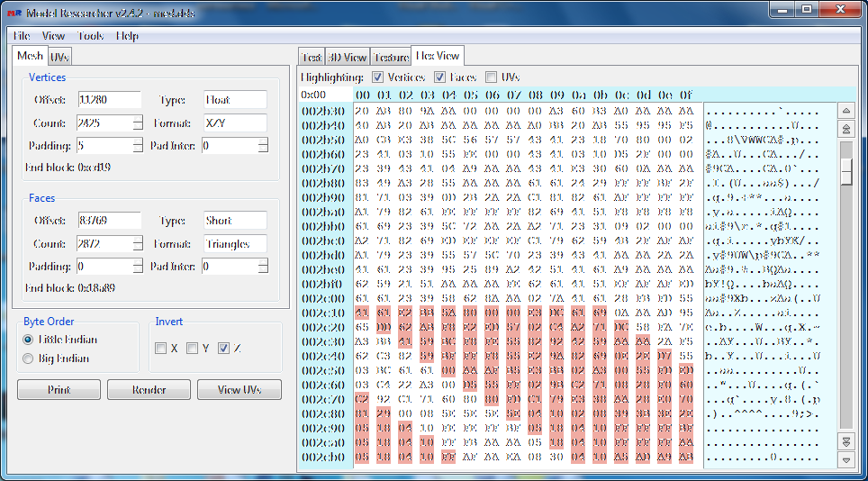Image resolution: width=868 pixels, height=481 pixels.
Task: Open the Tools menu
Action: 90,36
